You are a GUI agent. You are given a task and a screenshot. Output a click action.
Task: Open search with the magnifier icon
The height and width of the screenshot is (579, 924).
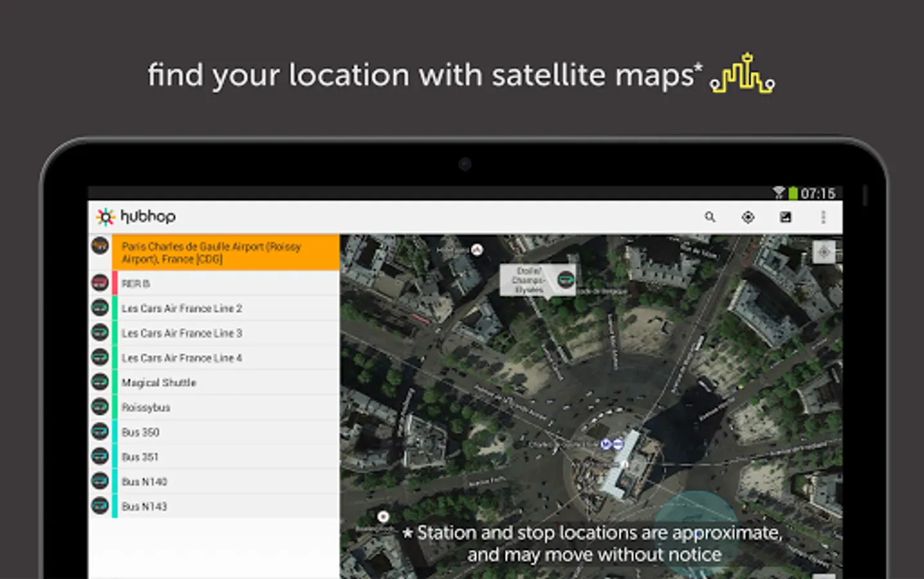point(710,217)
